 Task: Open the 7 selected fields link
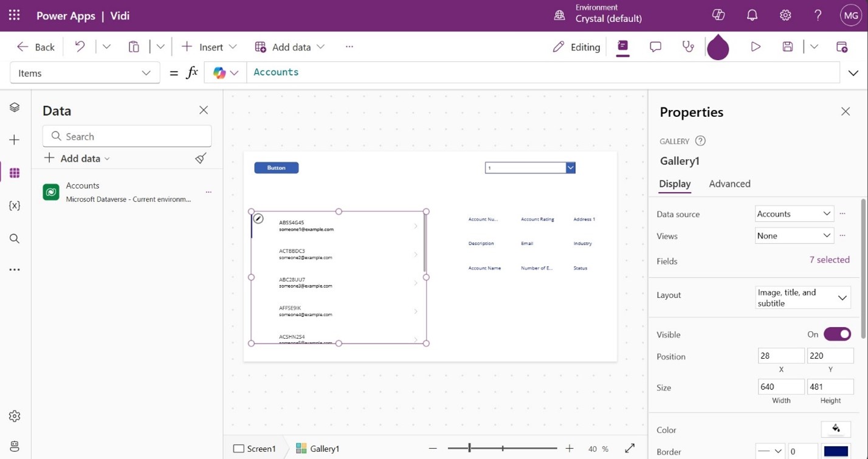pyautogui.click(x=829, y=260)
